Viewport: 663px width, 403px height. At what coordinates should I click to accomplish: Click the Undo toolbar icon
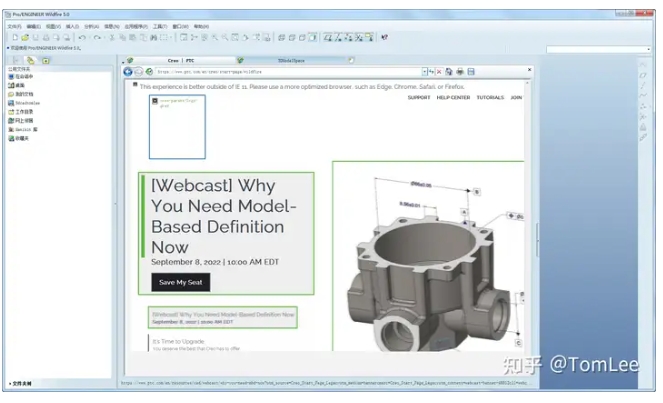tap(81, 37)
